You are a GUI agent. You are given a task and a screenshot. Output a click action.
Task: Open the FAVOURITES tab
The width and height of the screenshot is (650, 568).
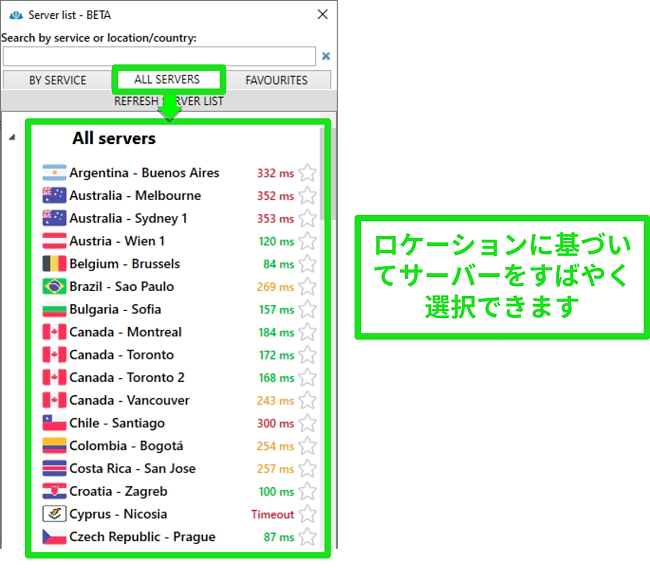276,80
